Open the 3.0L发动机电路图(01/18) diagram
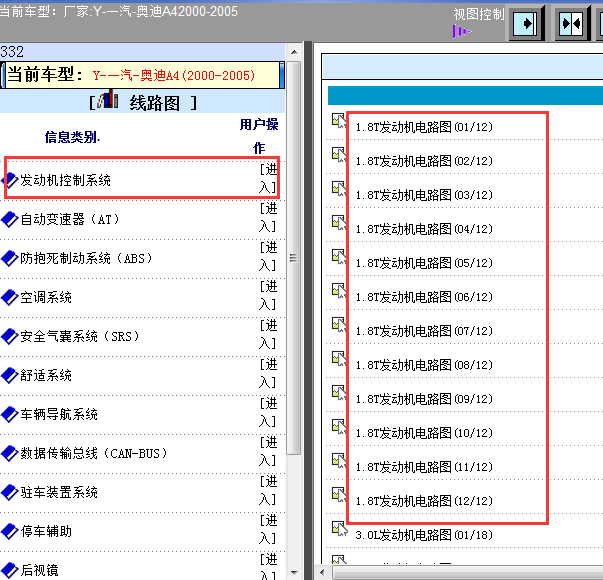This screenshot has height=580, width=603. click(424, 535)
